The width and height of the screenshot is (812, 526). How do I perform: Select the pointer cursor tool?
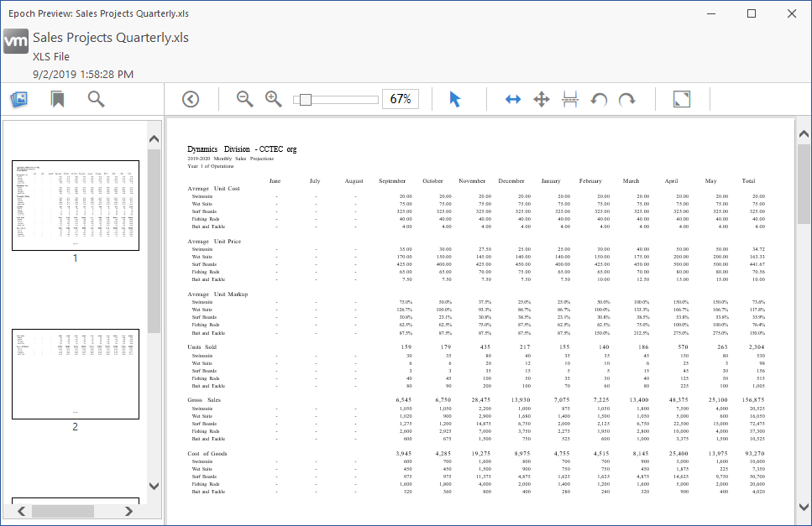point(454,99)
